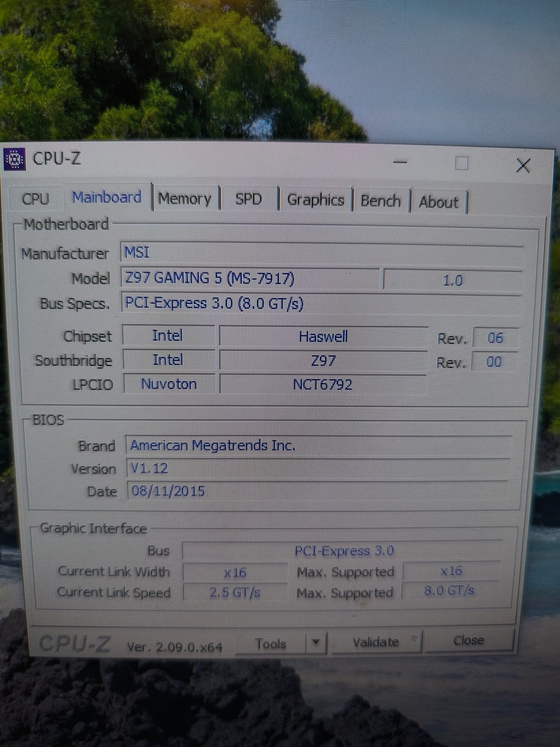Click the Max. Supported link width x16 value
Screen dimensions: 560x747
point(452,571)
